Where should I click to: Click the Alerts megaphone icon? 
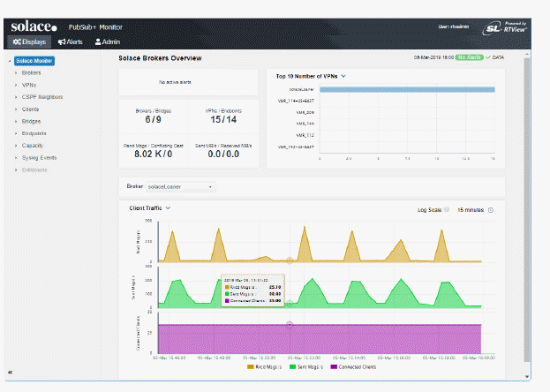pyautogui.click(x=61, y=41)
